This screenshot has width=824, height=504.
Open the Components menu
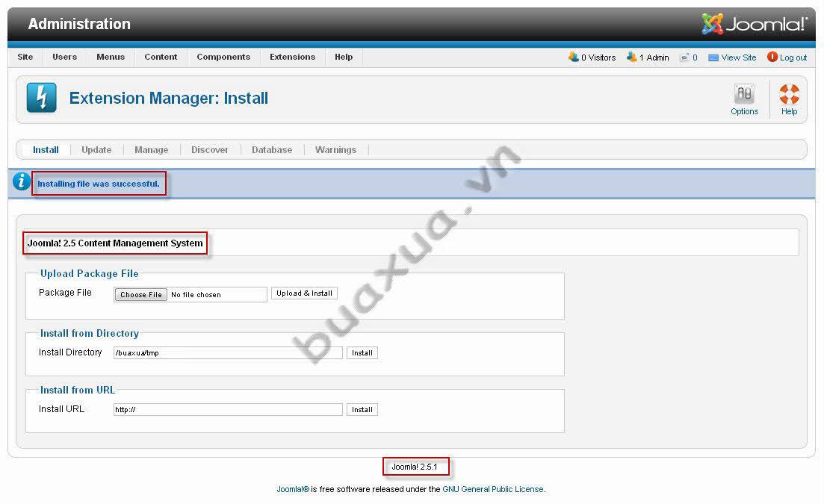click(223, 57)
